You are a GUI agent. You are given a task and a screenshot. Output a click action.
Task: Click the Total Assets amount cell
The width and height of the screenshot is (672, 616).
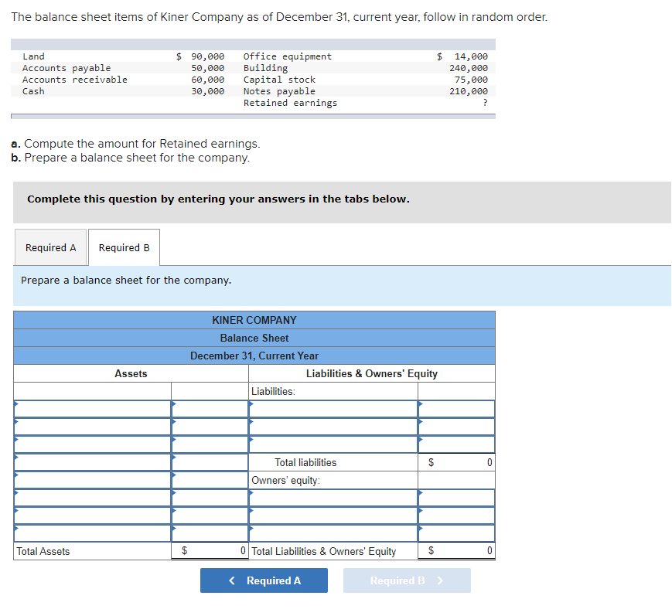[x=210, y=551]
